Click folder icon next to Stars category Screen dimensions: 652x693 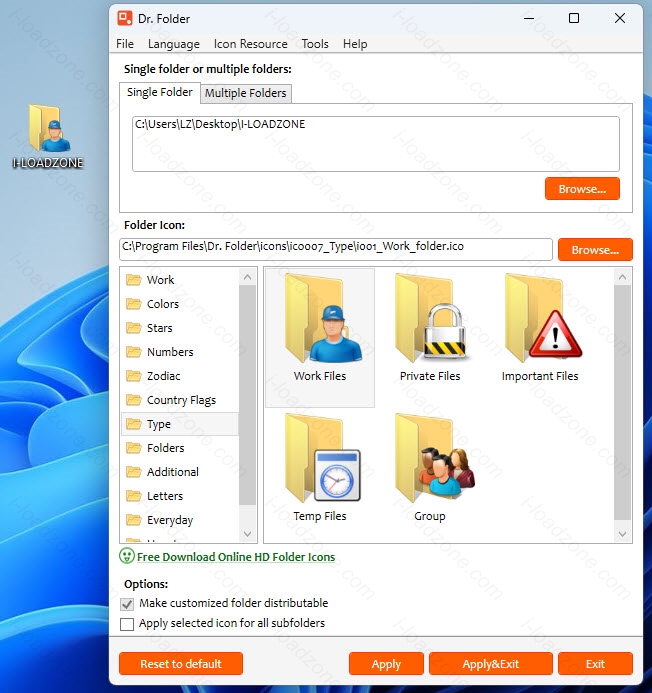[x=133, y=327]
